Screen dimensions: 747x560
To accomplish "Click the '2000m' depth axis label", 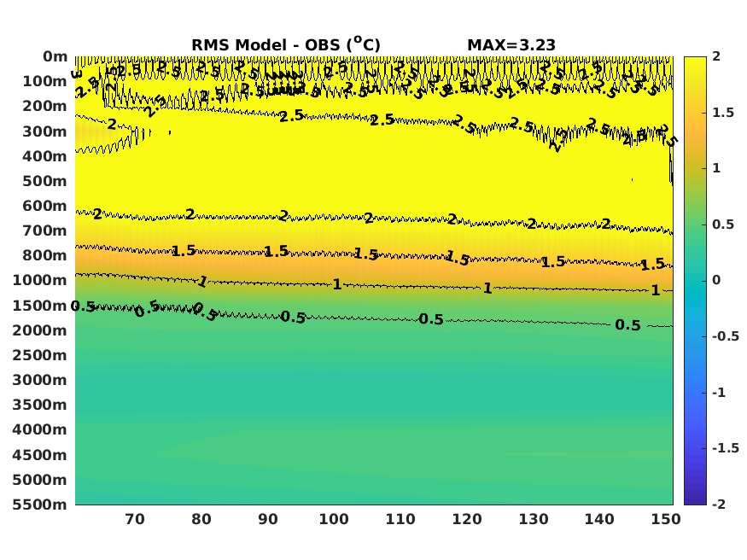I will pos(40,330).
